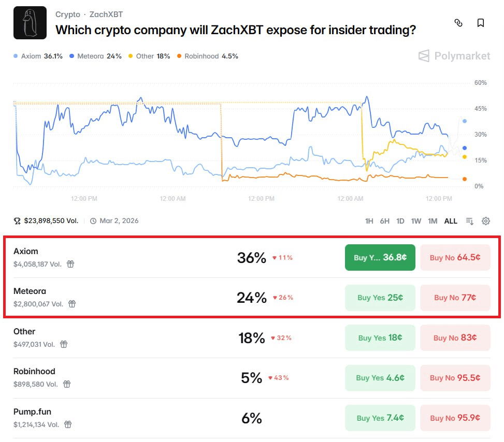Click the gift icon beside Axiom volume
The width and height of the screenshot is (504, 442).
coord(70,264)
